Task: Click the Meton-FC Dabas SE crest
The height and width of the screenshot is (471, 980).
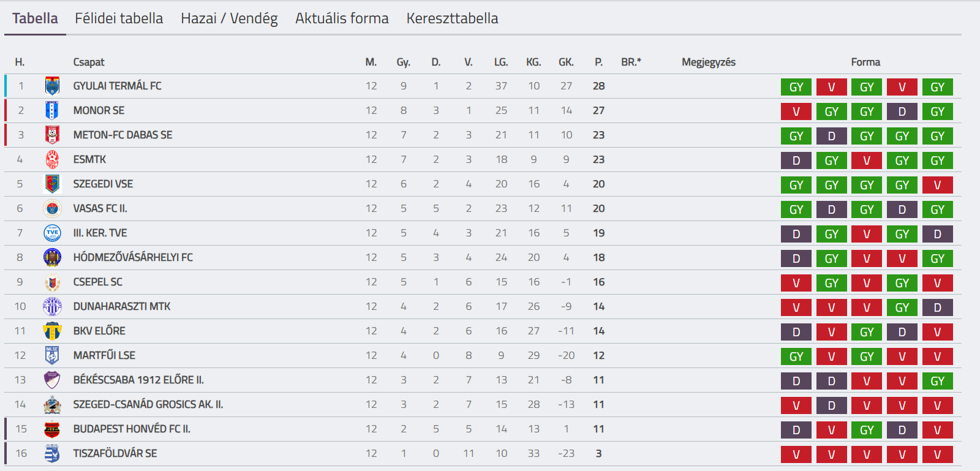Action: pos(52,135)
